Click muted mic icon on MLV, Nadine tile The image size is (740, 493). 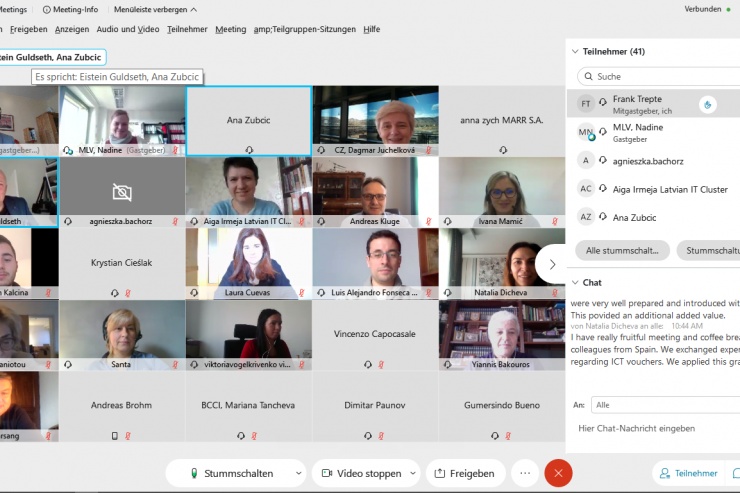click(175, 150)
